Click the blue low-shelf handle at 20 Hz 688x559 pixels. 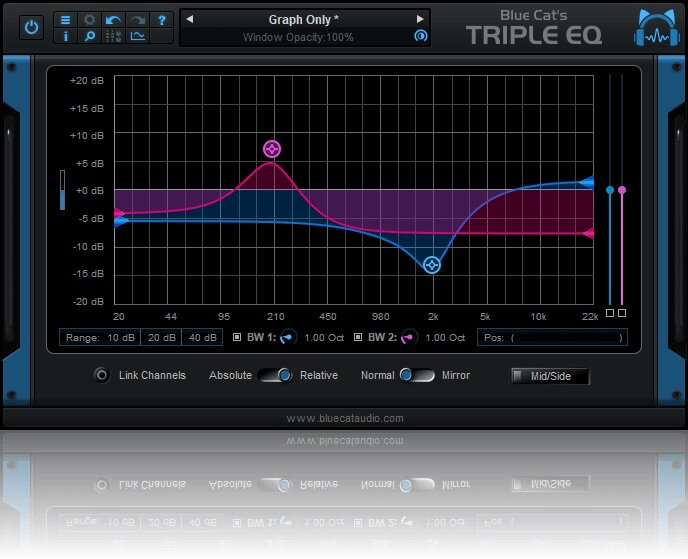click(x=120, y=222)
